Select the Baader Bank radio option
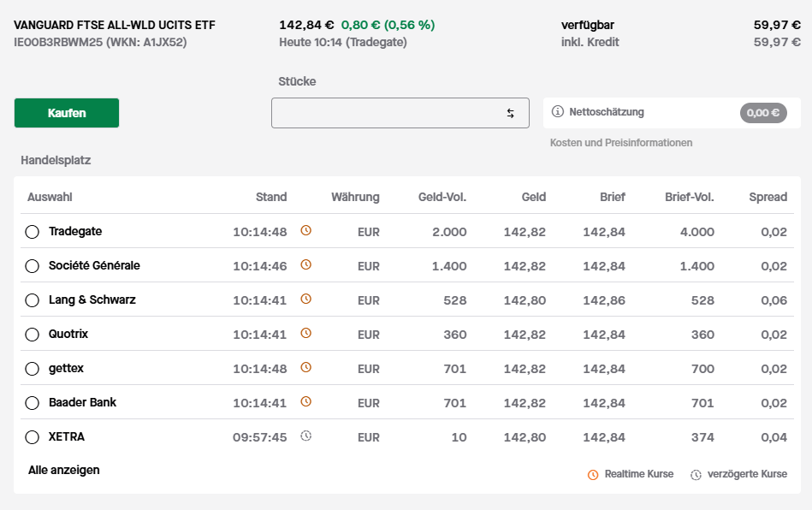Image resolution: width=812 pixels, height=510 pixels. 33,403
